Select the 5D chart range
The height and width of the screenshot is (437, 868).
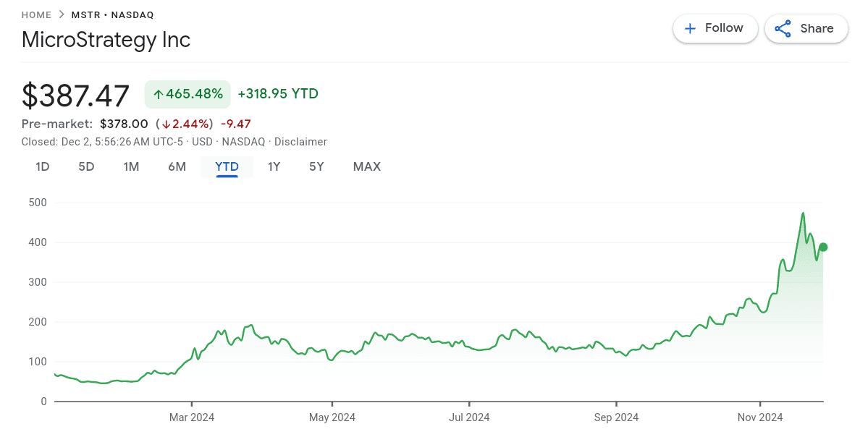(86, 166)
